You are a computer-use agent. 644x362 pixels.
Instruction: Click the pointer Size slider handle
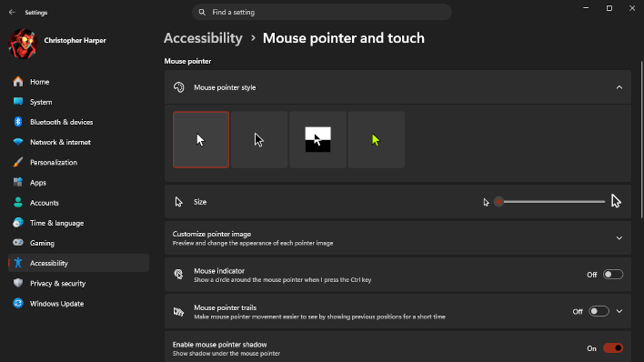(498, 202)
